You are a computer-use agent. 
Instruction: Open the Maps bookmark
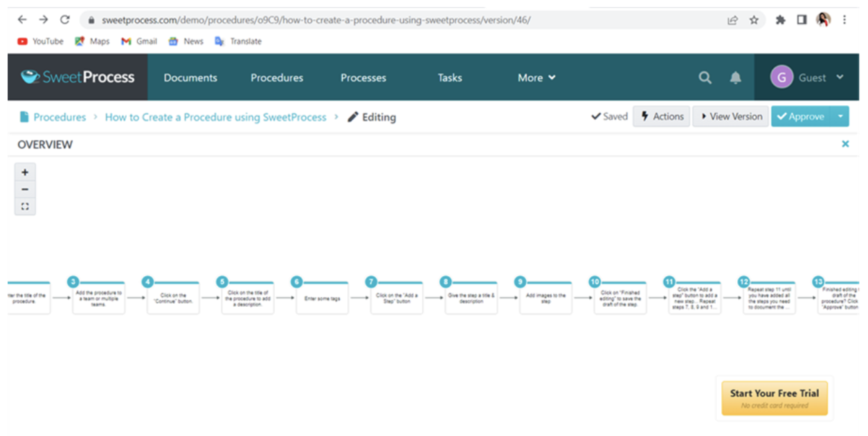tap(92, 42)
